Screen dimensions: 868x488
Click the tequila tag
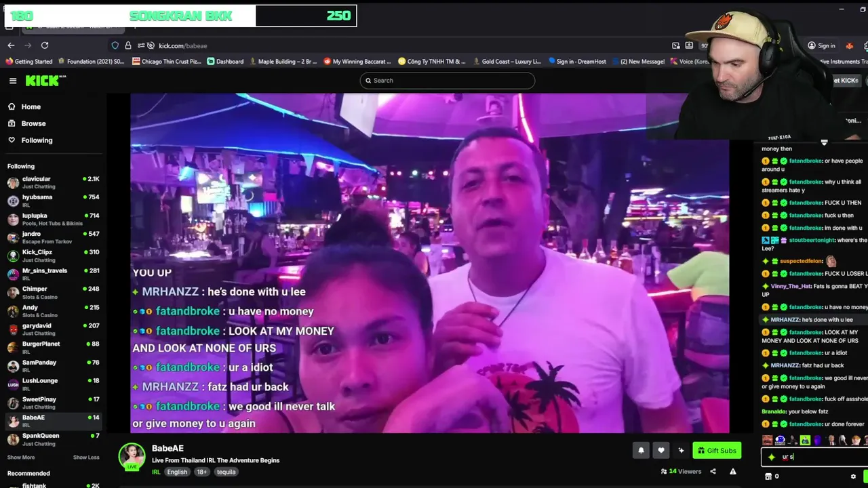coord(226,472)
